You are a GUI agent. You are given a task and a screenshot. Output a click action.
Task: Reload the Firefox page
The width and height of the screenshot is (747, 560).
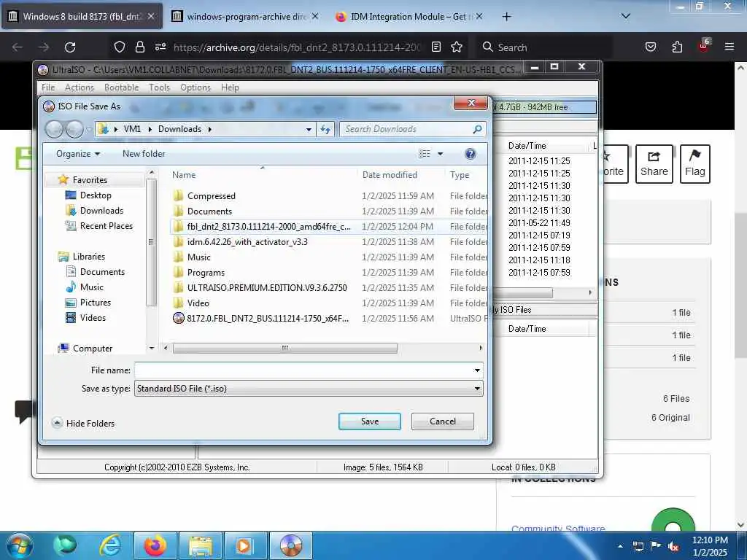pyautogui.click(x=70, y=47)
